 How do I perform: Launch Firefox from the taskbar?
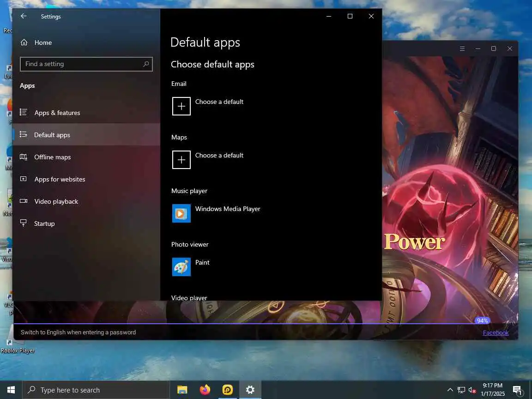pos(205,390)
